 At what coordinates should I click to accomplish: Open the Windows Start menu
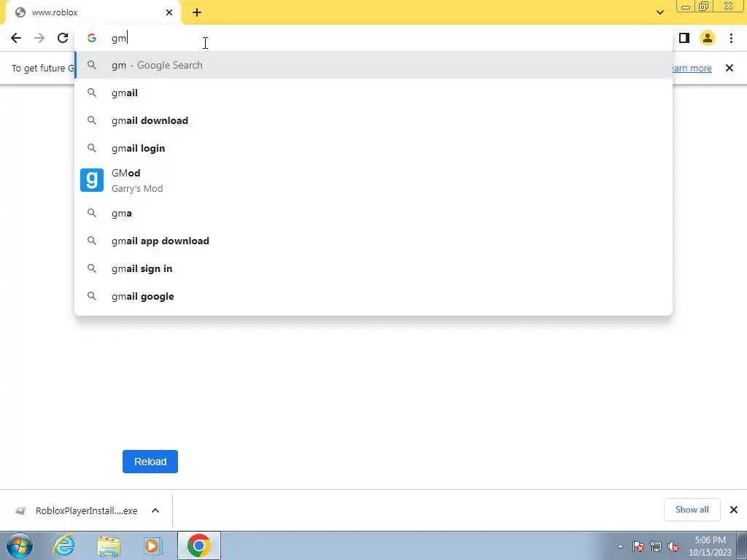pyautogui.click(x=19, y=545)
